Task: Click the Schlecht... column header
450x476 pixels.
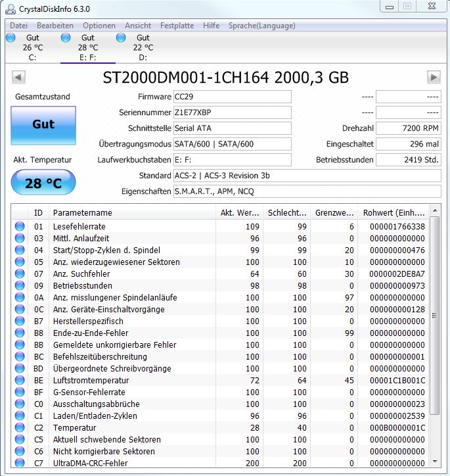Action: 287,212
